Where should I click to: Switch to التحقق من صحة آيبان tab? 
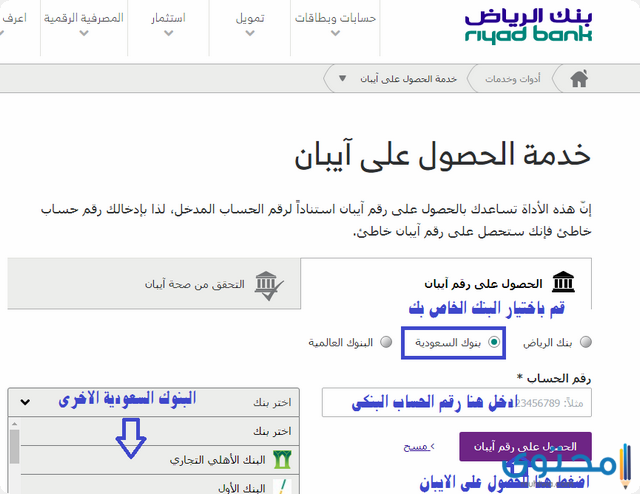pos(154,283)
